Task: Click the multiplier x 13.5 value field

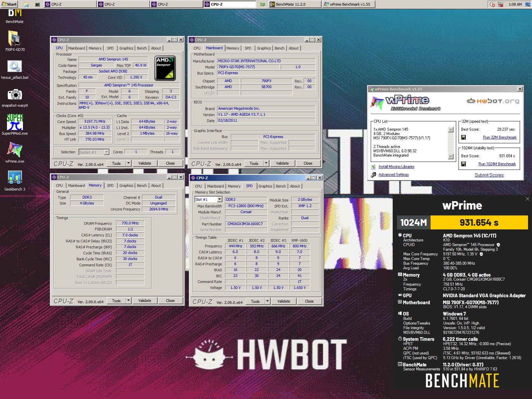Action: tap(95, 127)
